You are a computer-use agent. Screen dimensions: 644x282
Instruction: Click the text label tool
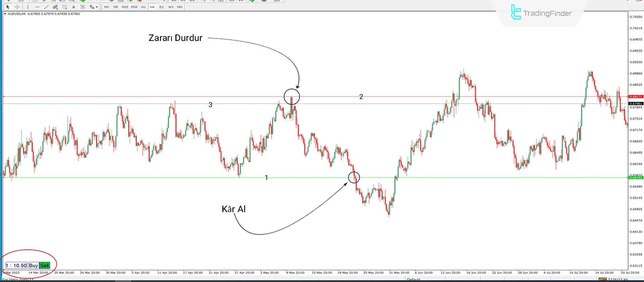(x=83, y=7)
